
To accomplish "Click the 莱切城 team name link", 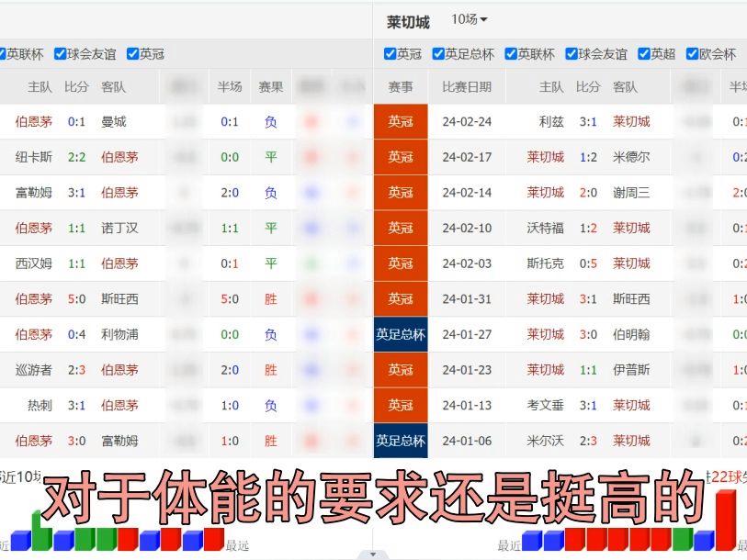I will point(632,121).
